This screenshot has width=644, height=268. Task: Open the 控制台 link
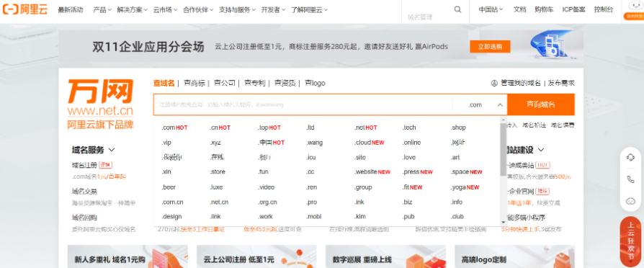(x=604, y=10)
